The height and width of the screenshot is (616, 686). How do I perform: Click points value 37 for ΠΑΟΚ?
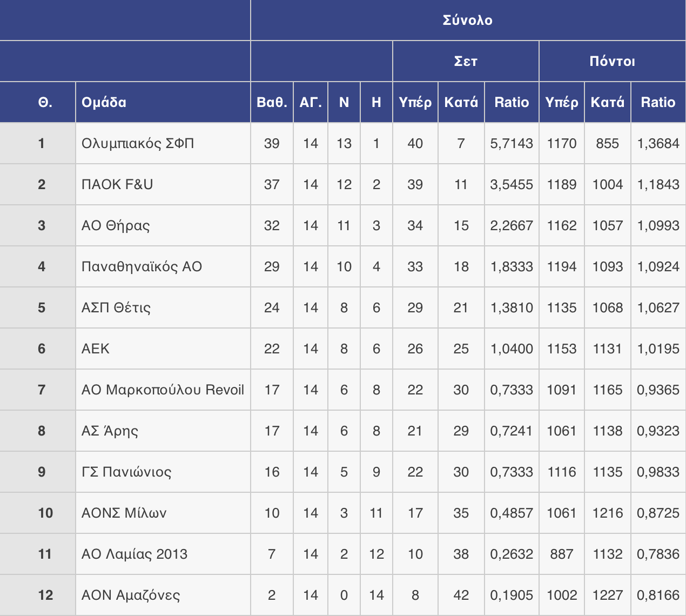pos(272,184)
